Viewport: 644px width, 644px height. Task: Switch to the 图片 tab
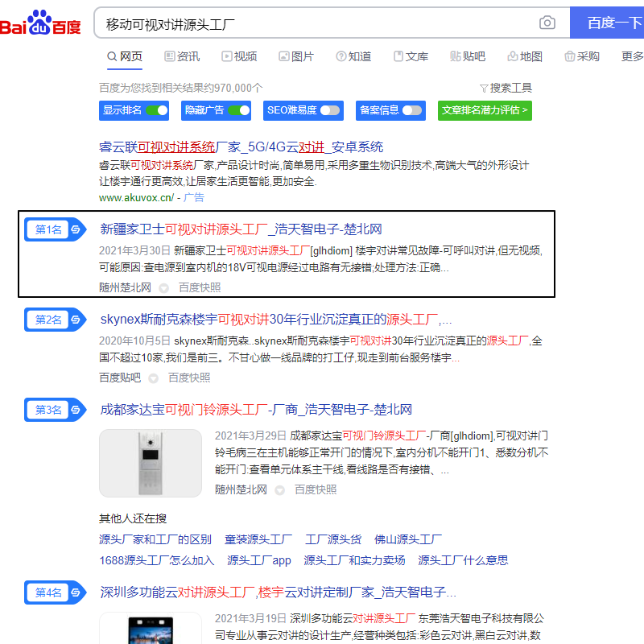pos(296,56)
